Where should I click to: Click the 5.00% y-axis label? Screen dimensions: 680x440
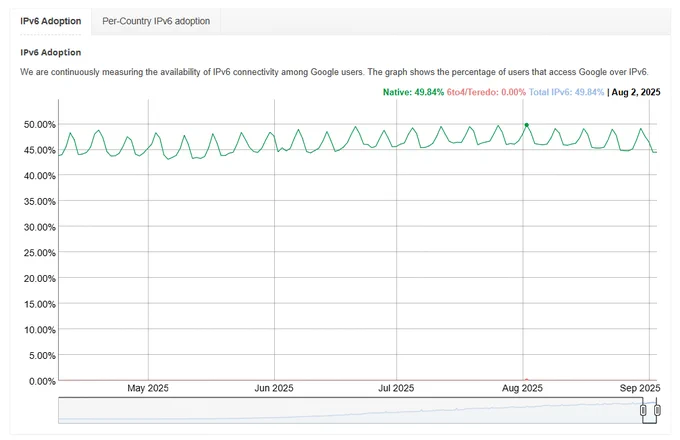coord(42,355)
